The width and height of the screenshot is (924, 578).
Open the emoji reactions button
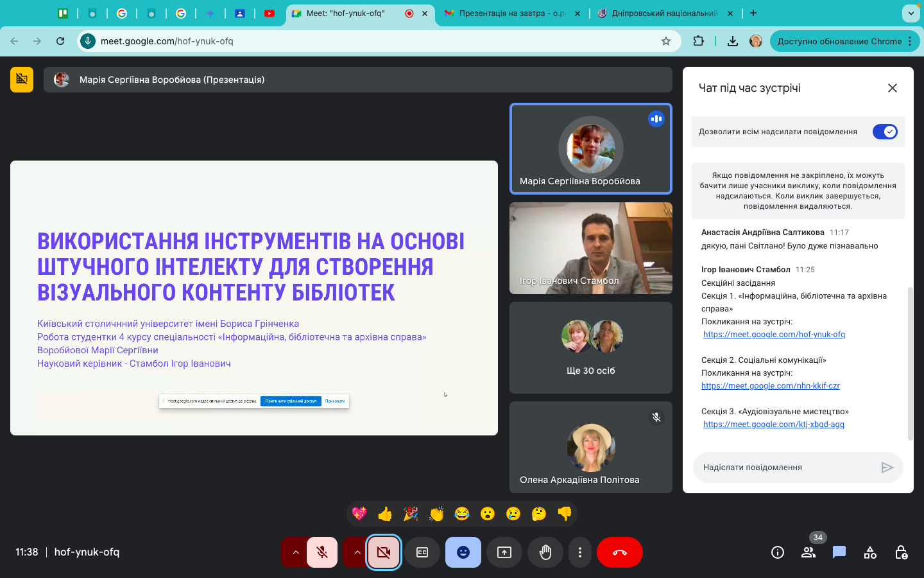pyautogui.click(x=463, y=552)
